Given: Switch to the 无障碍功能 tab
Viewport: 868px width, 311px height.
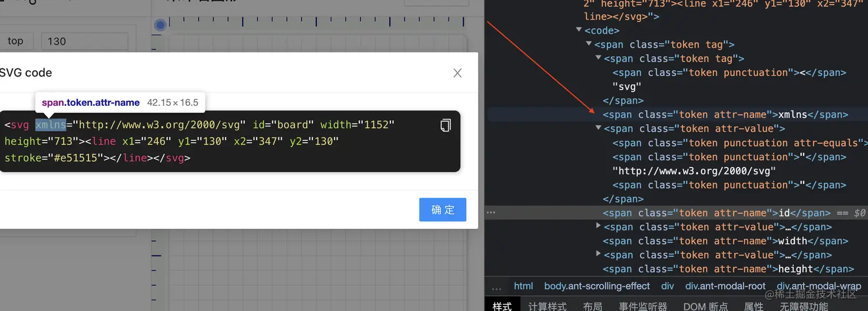Looking at the screenshot, I should 804,306.
